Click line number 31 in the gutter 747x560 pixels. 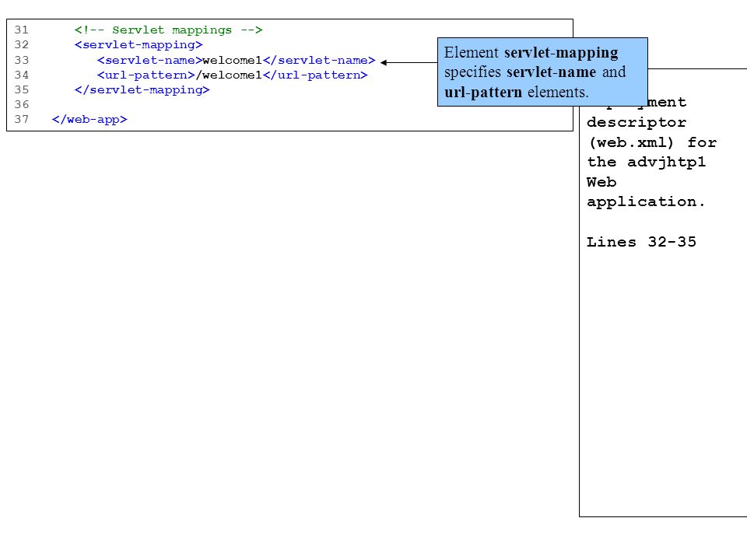pos(22,30)
